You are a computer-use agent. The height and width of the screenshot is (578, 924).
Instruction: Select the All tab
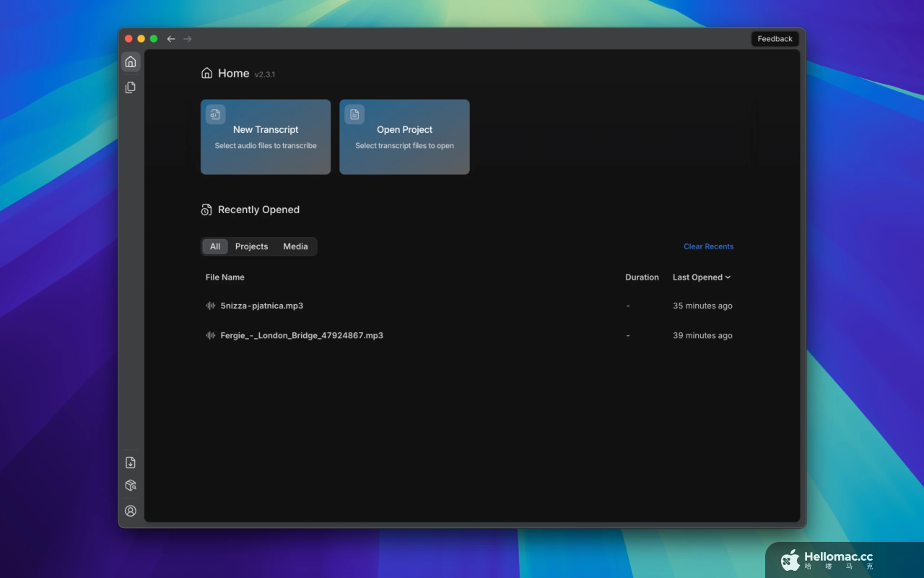click(x=215, y=246)
